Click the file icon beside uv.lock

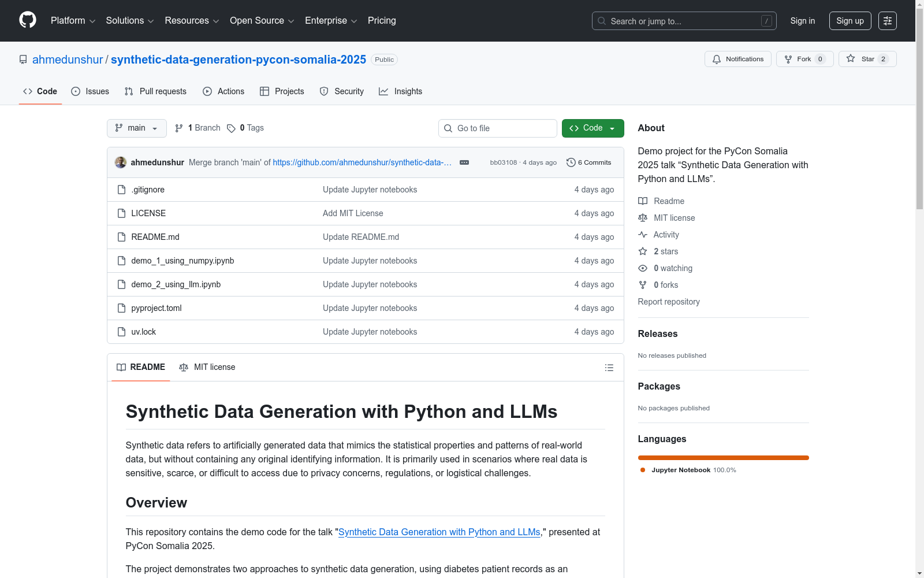[x=121, y=332]
